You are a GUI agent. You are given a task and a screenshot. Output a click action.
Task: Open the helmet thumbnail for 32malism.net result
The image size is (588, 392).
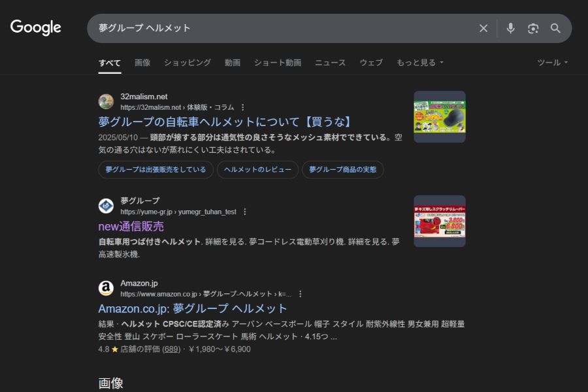[x=440, y=117]
